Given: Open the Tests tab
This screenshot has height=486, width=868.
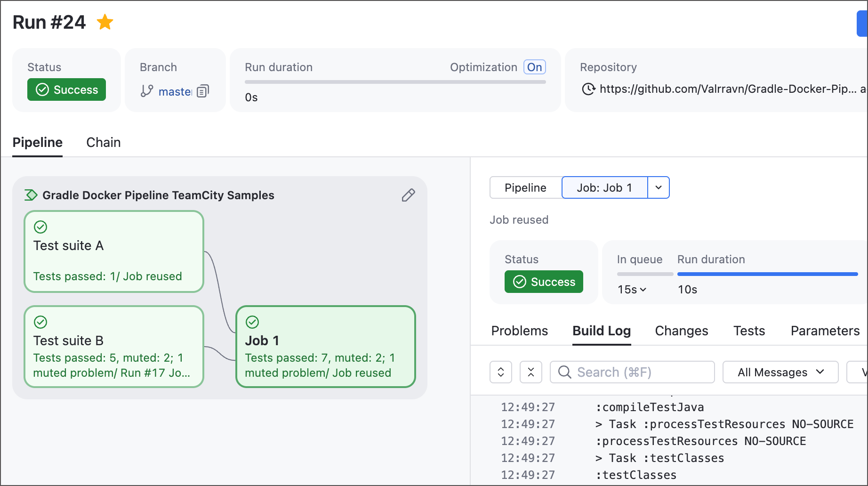Looking at the screenshot, I should coord(749,331).
